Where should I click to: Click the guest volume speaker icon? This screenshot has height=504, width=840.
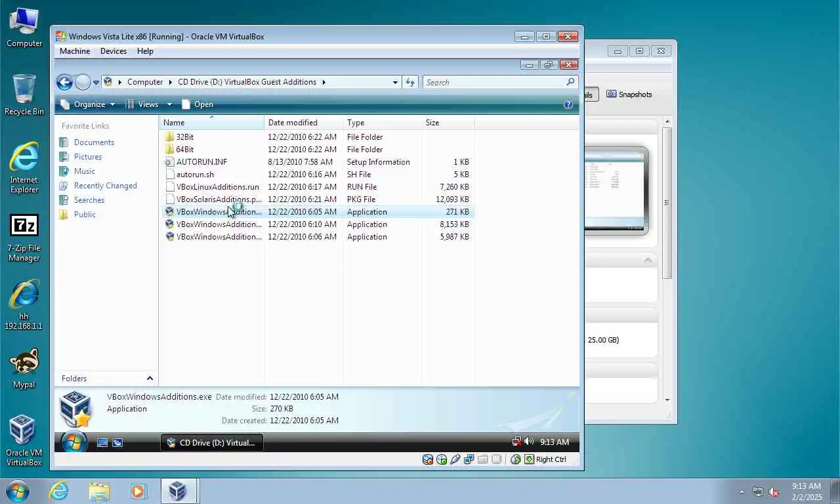tap(529, 442)
